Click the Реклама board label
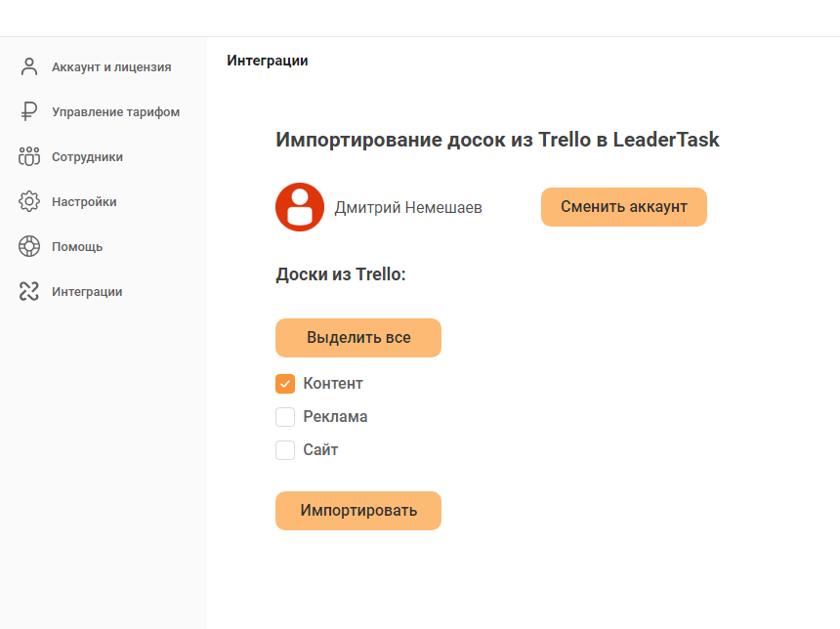 (335, 417)
